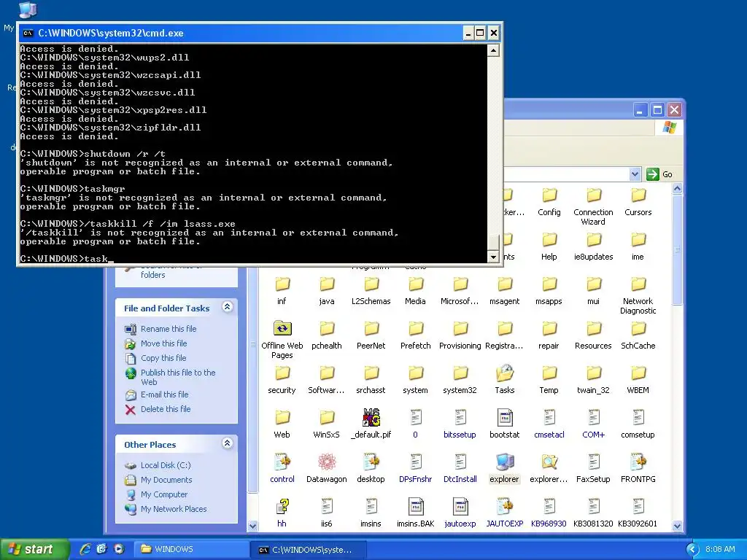
Task: Go to My Documents
Action: (166, 480)
